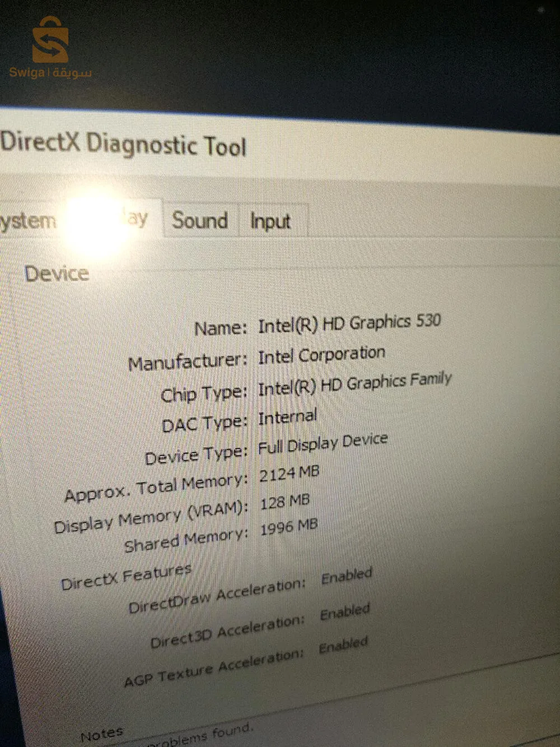Click the 'Intel(R) HD Graphics 530' name value
Screen dimensions: 560x747
click(x=349, y=323)
